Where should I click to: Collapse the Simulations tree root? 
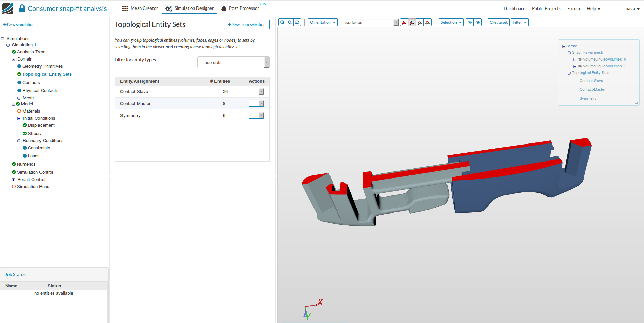coord(3,39)
